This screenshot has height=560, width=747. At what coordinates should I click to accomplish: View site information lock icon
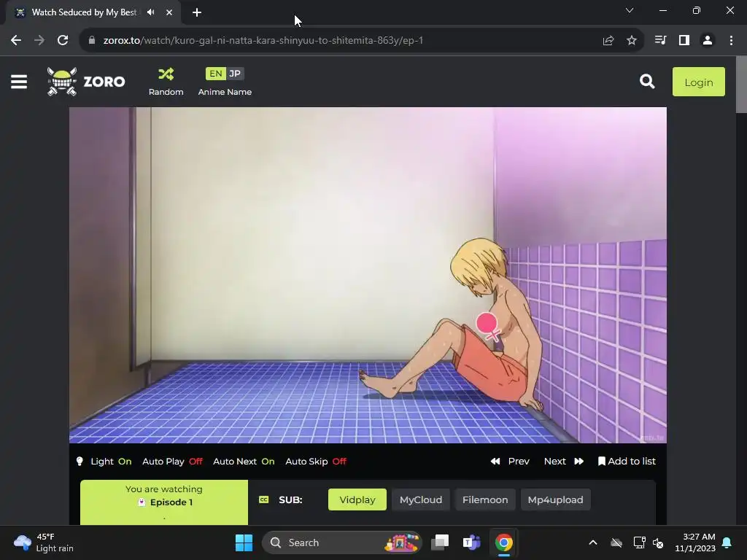point(91,41)
